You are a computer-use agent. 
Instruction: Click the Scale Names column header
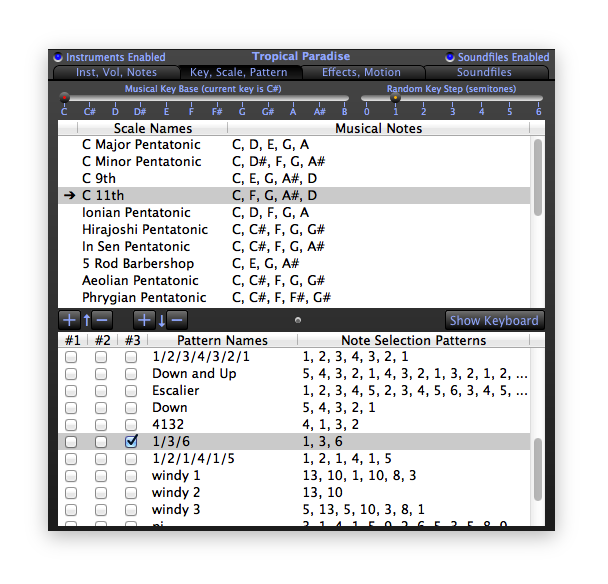tap(153, 128)
